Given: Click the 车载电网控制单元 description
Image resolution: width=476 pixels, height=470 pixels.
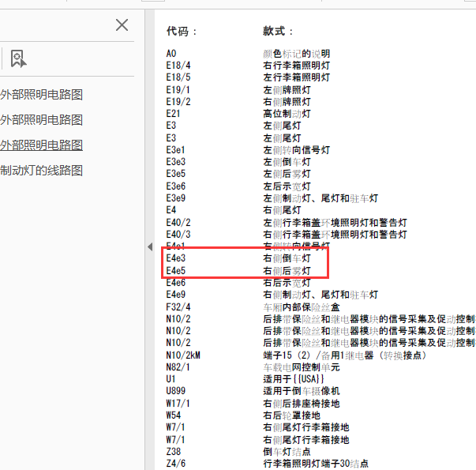Looking at the screenshot, I should (x=301, y=367).
